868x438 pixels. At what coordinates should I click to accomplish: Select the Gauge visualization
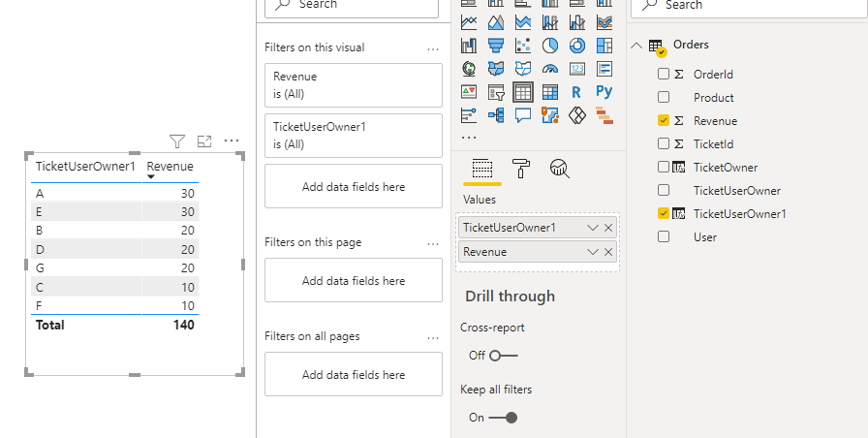[x=550, y=69]
